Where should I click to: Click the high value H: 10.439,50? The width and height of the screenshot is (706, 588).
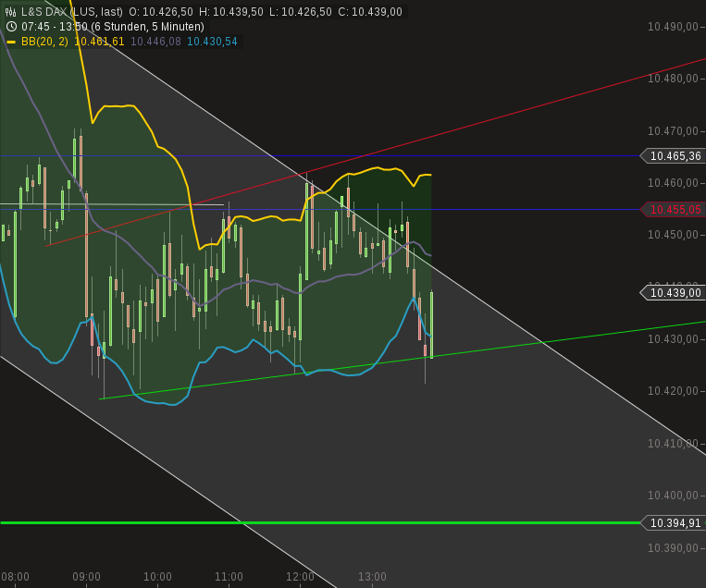click(231, 12)
